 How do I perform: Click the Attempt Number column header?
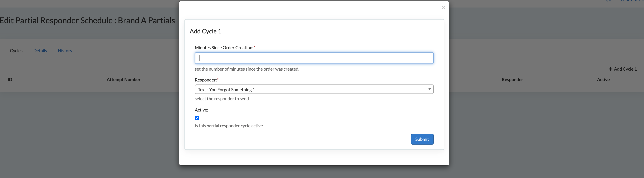coord(123,79)
